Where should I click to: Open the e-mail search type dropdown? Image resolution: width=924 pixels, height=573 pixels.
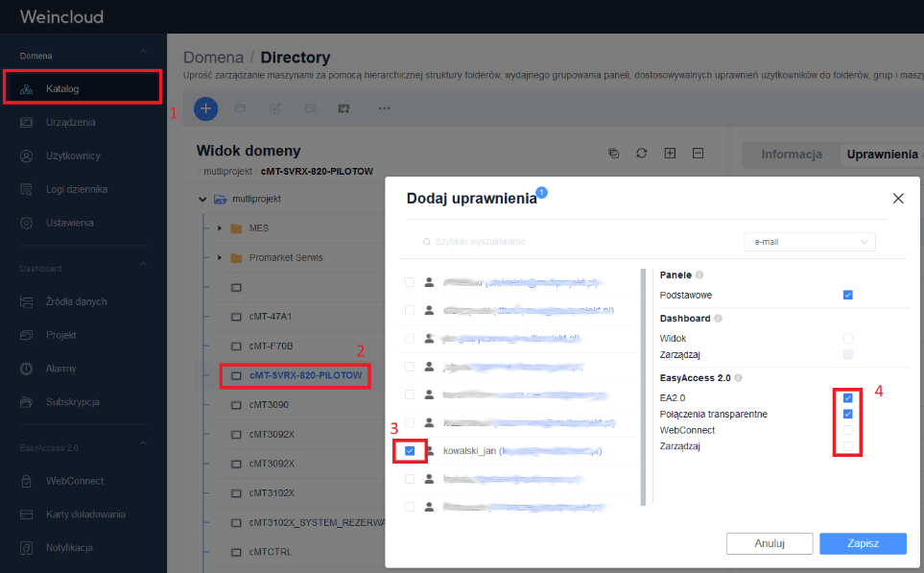(810, 242)
